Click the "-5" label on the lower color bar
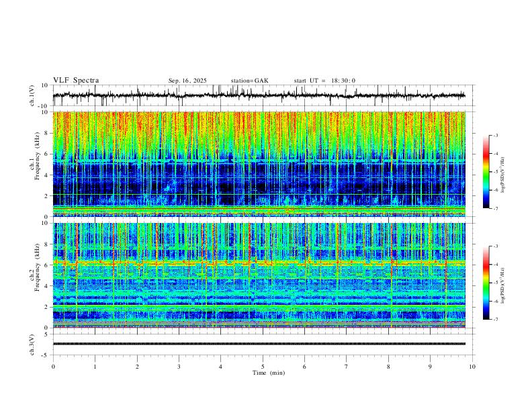 tap(495, 283)
